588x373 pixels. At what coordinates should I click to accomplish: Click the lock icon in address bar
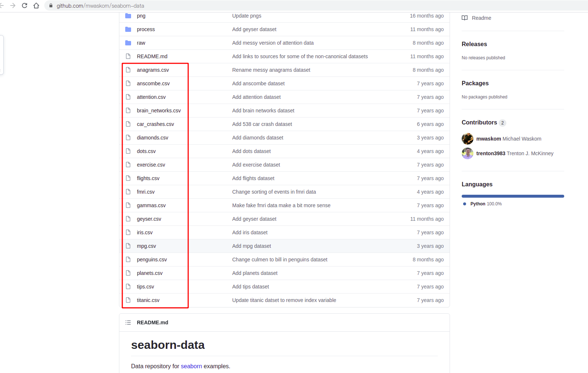(x=51, y=6)
